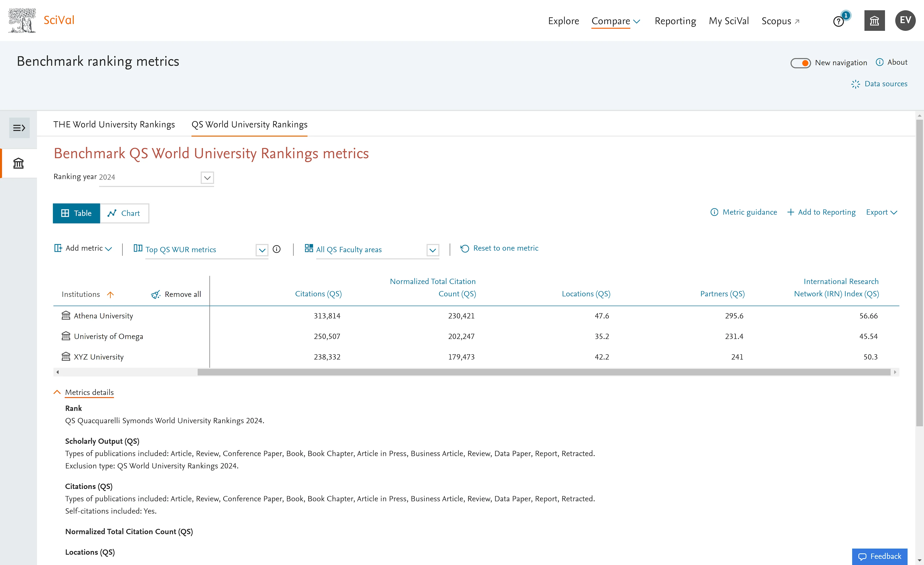Switch to THE World University Rankings tab
Image resolution: width=924 pixels, height=565 pixels.
point(114,125)
